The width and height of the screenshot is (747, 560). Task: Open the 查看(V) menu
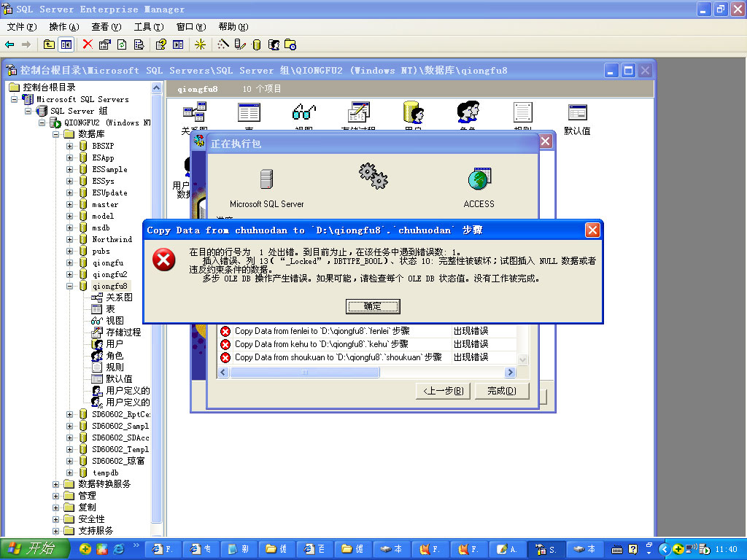[107, 27]
